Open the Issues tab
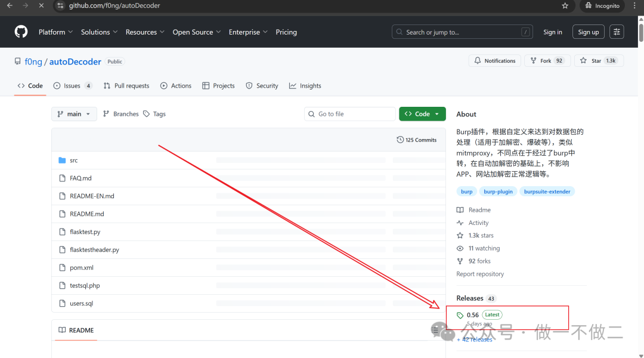Viewport: 644px width, 358px height. (x=73, y=85)
